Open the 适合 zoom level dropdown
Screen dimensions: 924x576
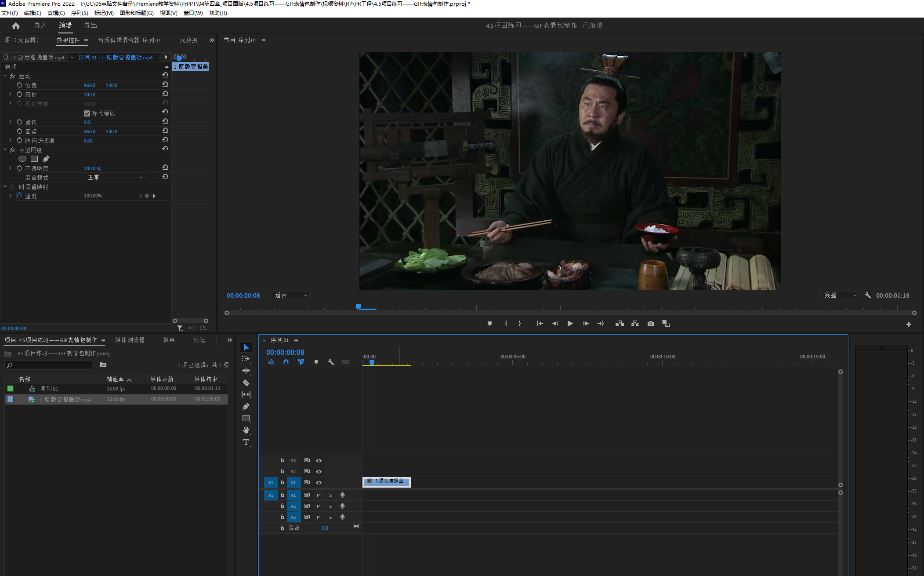tap(291, 295)
